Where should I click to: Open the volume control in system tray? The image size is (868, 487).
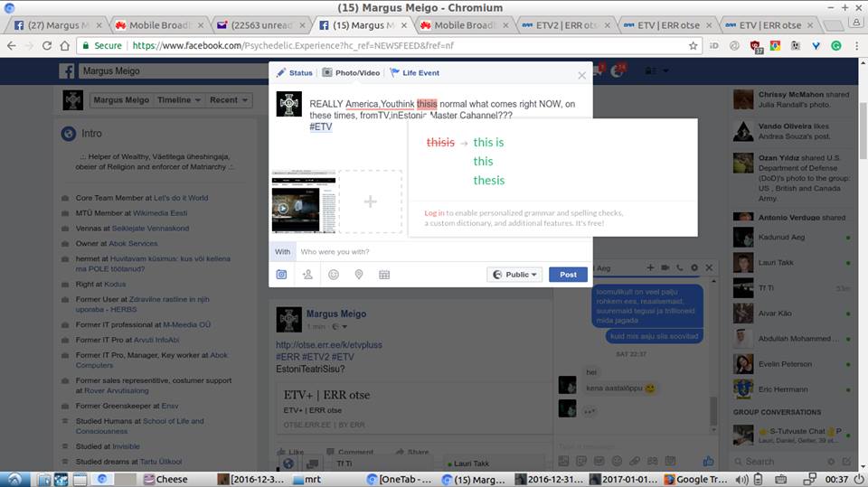coord(741,479)
